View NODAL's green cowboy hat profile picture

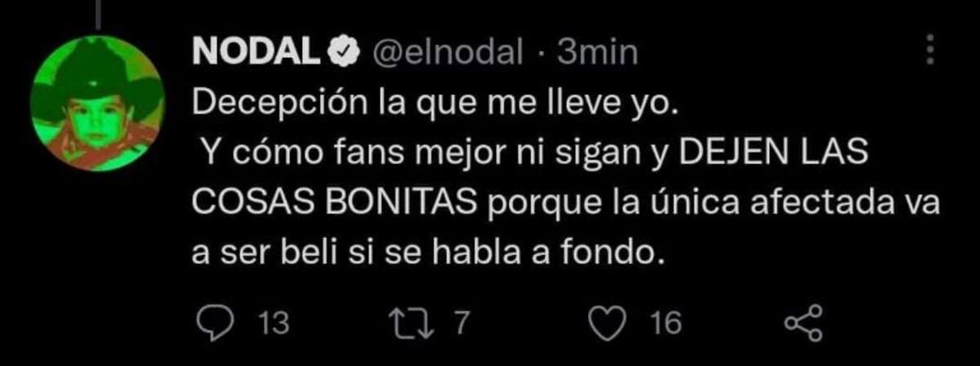coord(99,105)
